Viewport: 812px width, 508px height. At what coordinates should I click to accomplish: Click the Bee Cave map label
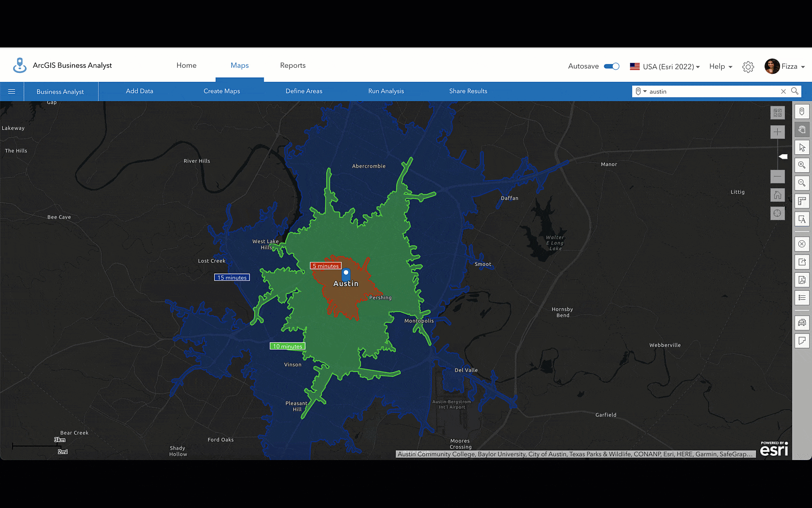(59, 217)
